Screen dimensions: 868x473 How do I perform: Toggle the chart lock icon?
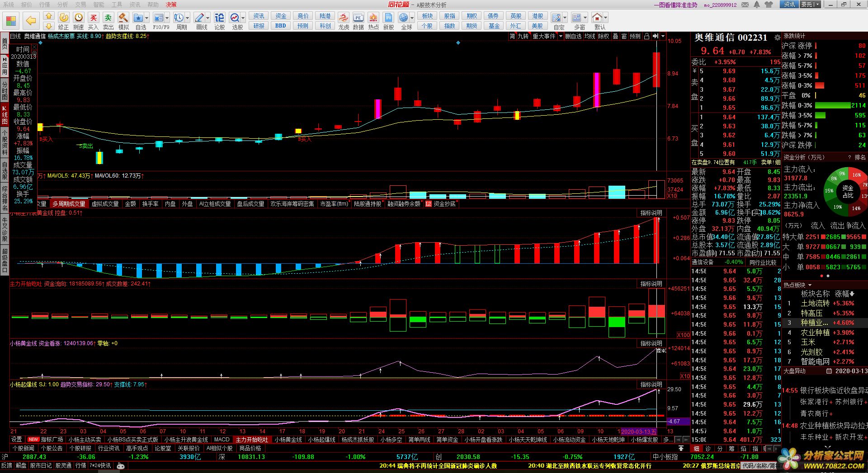coord(646,36)
